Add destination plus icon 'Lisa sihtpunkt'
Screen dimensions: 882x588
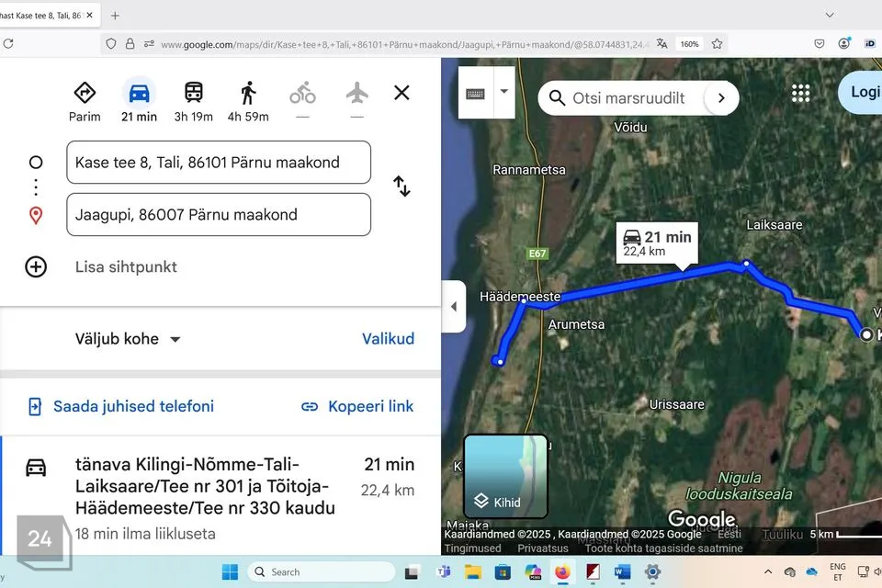click(36, 267)
